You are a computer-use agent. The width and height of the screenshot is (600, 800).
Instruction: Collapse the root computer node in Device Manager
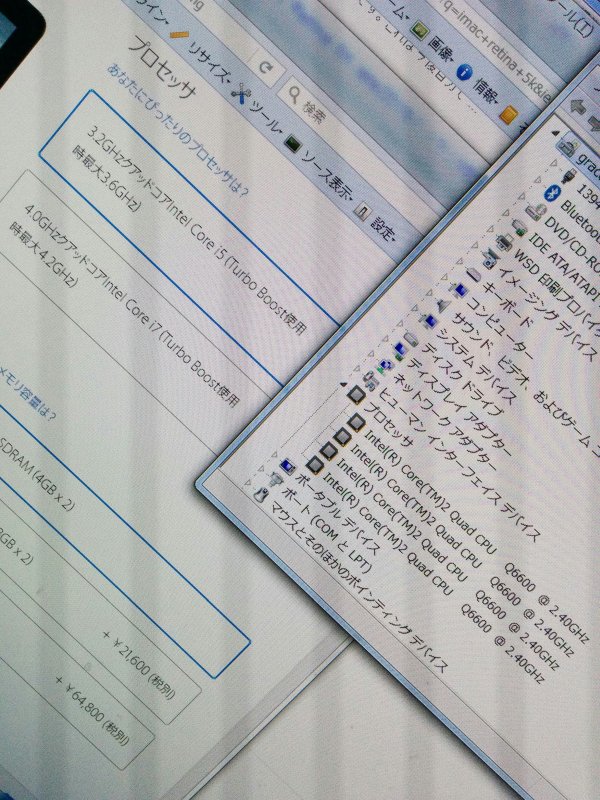556,133
